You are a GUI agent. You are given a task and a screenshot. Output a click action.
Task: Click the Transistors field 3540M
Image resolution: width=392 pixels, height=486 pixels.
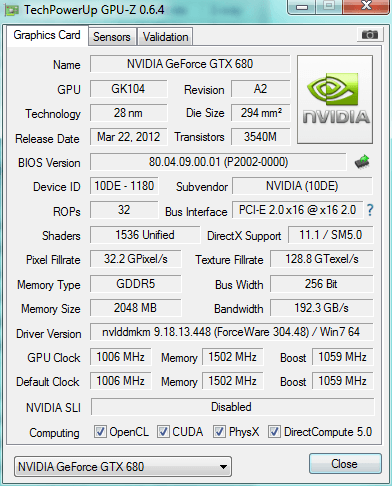[x=260, y=137]
